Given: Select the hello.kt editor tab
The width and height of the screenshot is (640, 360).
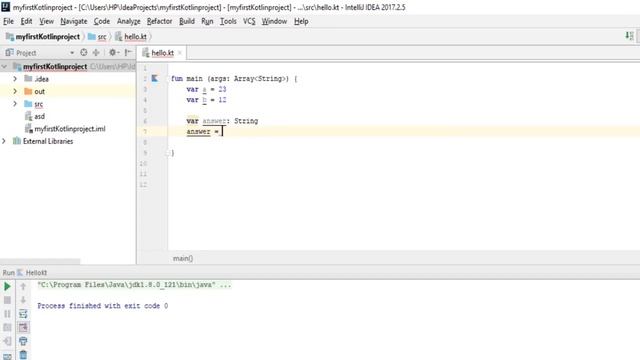Looking at the screenshot, I should (x=161, y=53).
